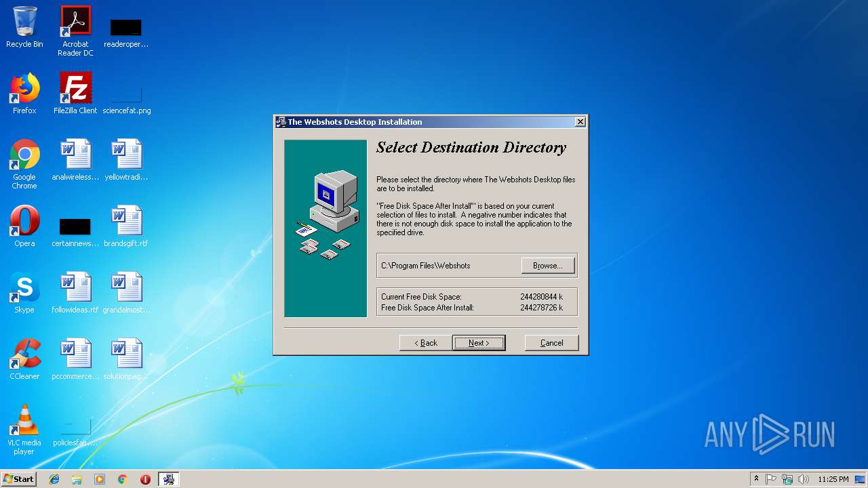Select the Opera desktop shortcut
The image size is (868, 488).
[24, 226]
